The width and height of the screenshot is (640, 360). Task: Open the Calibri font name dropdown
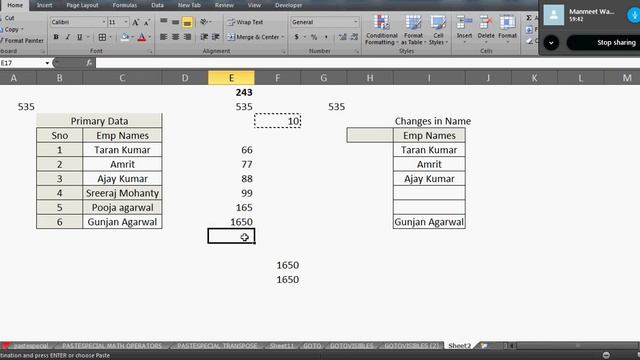coord(104,22)
